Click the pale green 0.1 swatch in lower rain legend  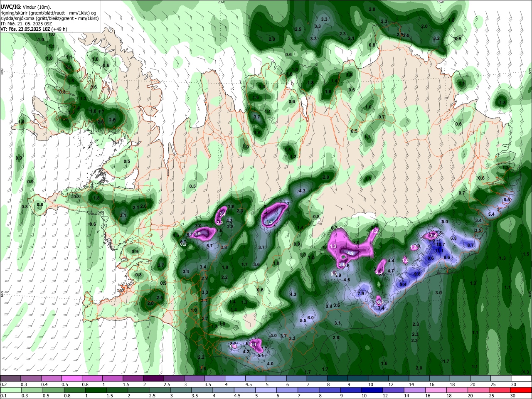(10, 390)
